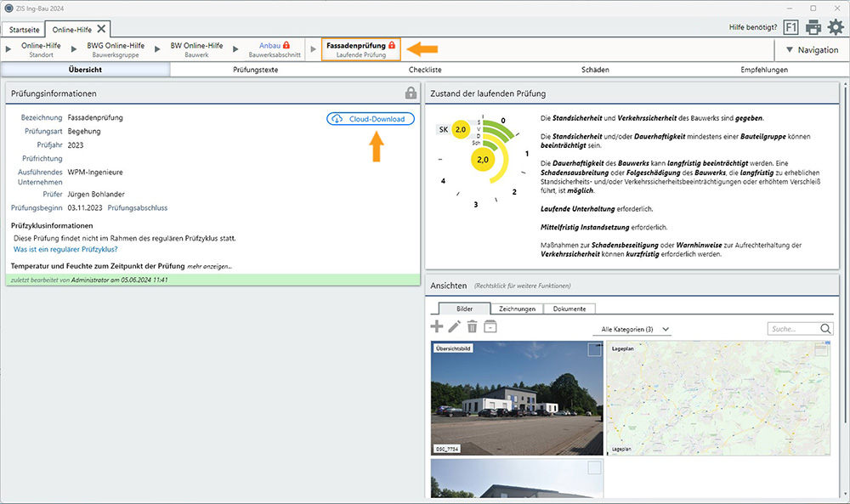Click the yellow 2,0 SK rating badge
Screen dimensions: 850x504
pyautogui.click(x=461, y=129)
